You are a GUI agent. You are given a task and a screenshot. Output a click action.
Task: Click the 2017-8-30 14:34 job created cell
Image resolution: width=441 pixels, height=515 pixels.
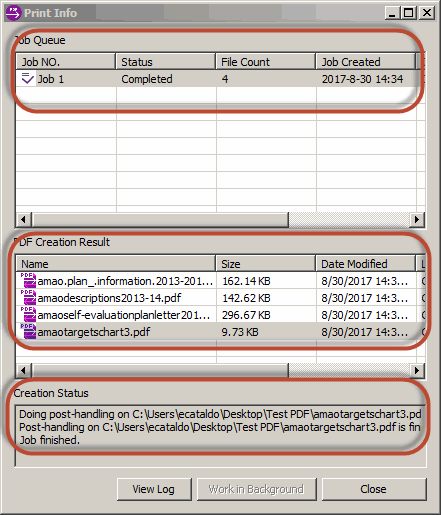pos(362,79)
